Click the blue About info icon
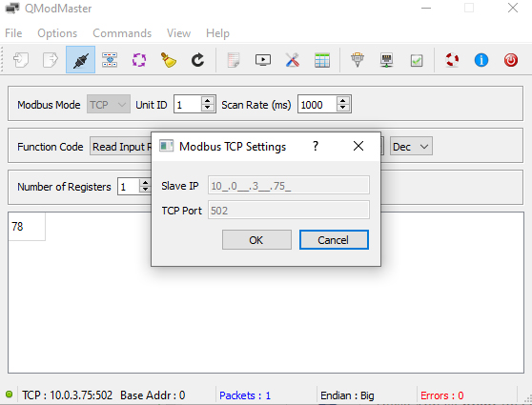Image resolution: width=532 pixels, height=405 pixels. point(481,60)
